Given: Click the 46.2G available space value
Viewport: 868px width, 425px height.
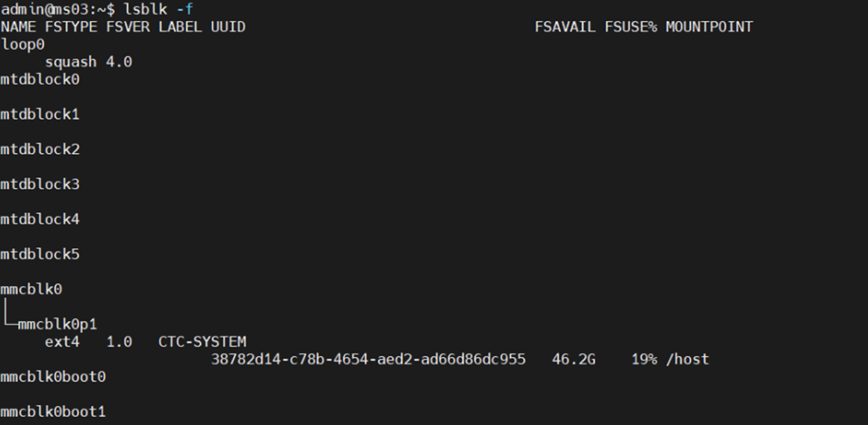Looking at the screenshot, I should 574,359.
